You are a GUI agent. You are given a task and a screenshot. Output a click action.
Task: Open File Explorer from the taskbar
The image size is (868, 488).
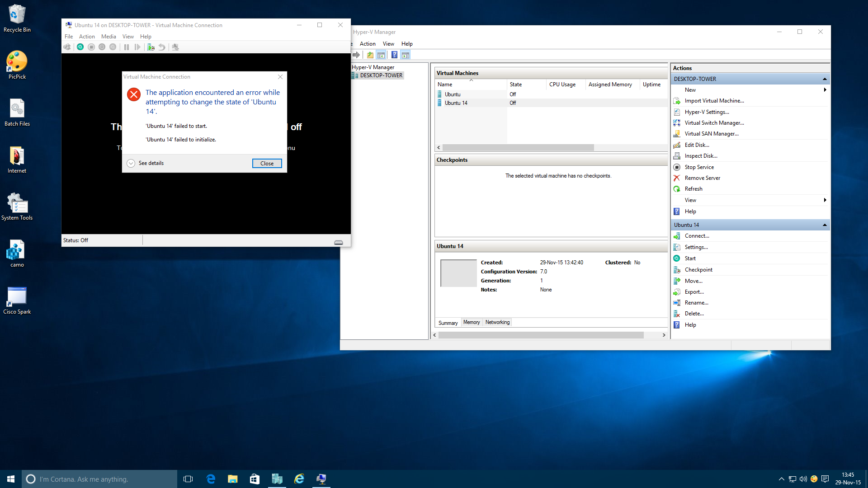(233, 479)
